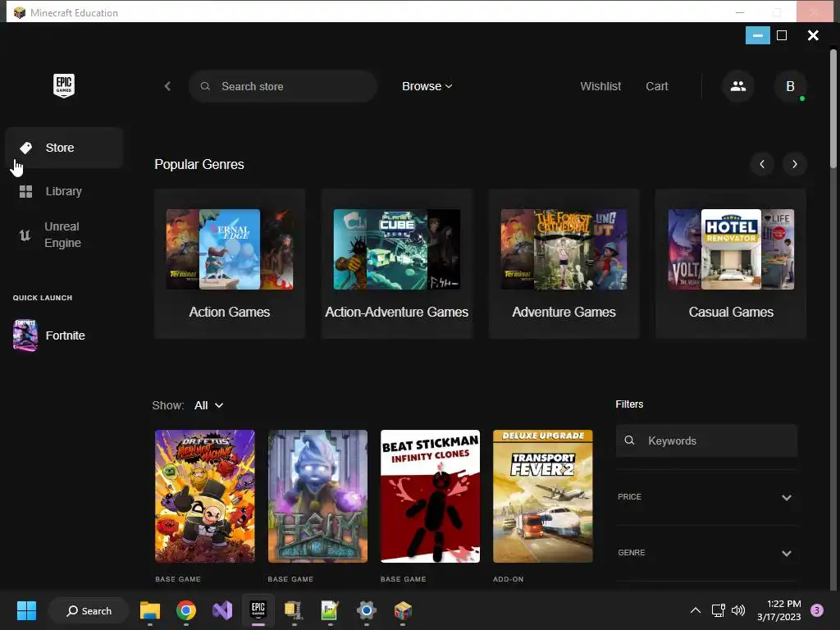Open Google Chrome from the taskbar
The image size is (840, 630).
click(186, 610)
